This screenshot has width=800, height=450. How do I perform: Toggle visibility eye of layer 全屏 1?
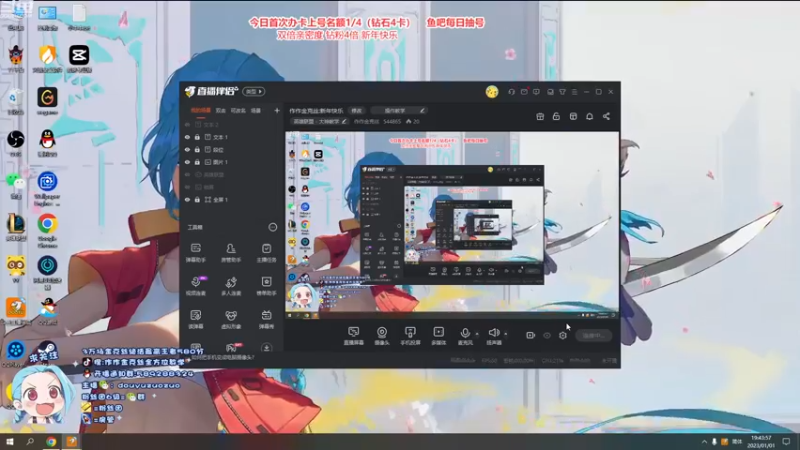(187, 199)
